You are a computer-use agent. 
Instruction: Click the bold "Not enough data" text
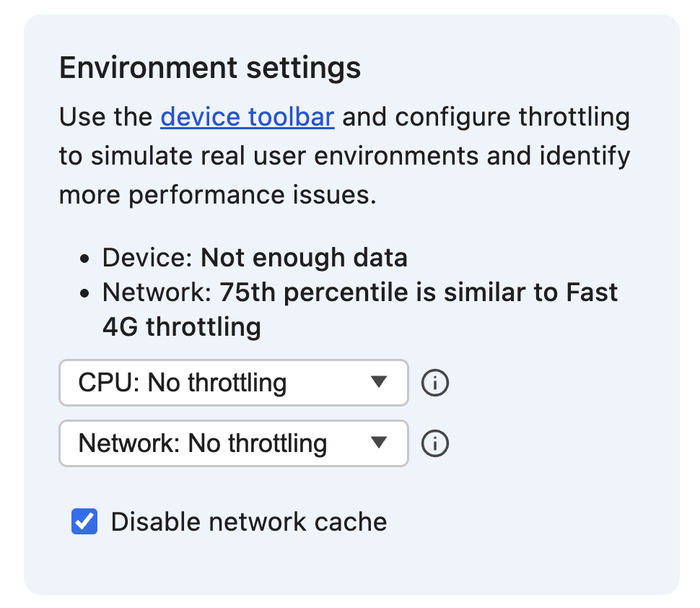click(x=304, y=258)
